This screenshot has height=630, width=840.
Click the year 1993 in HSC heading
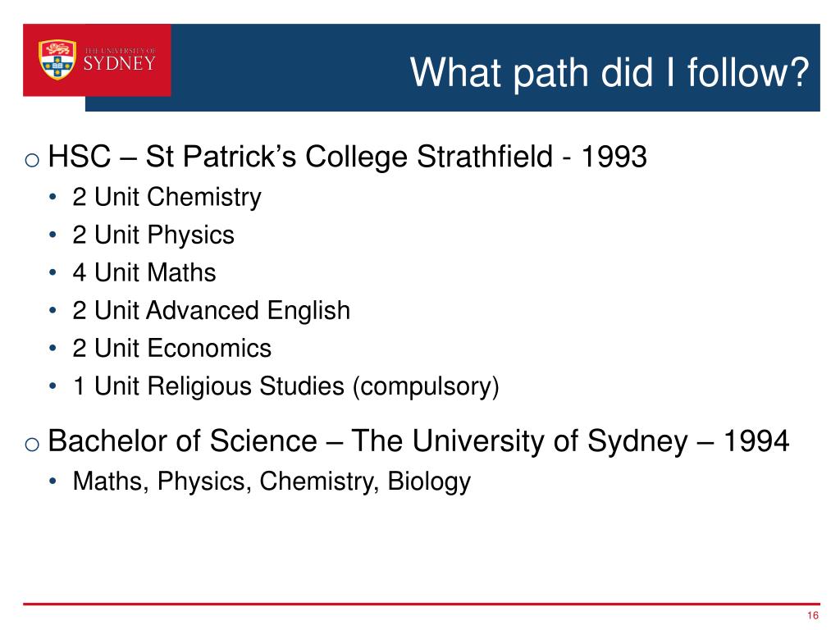(614, 157)
